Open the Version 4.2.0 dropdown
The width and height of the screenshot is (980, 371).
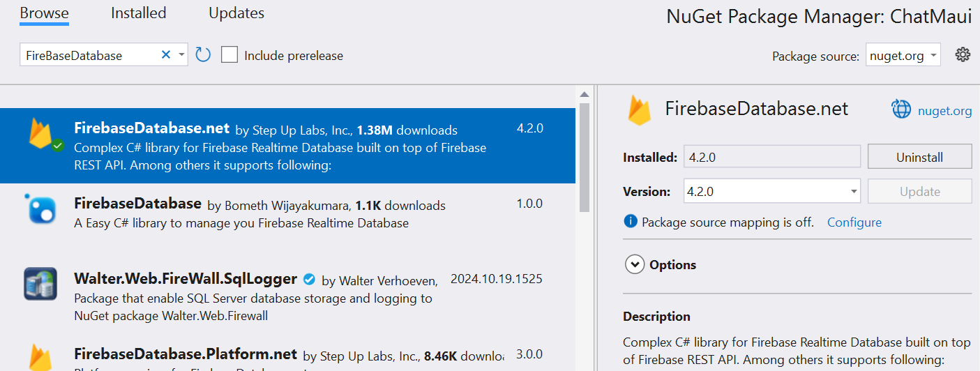(x=854, y=192)
